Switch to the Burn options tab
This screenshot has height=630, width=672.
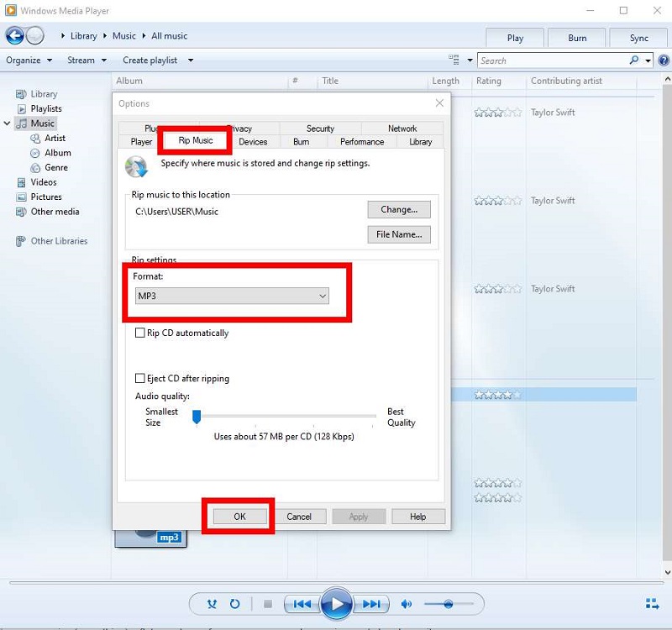point(302,142)
